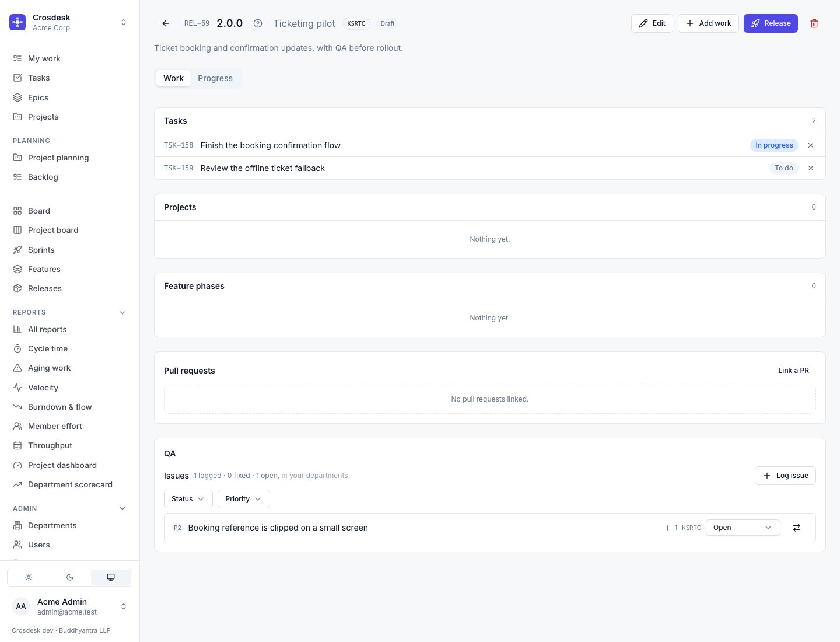Click the Log issue button
This screenshot has height=642, width=840.
coord(785,476)
